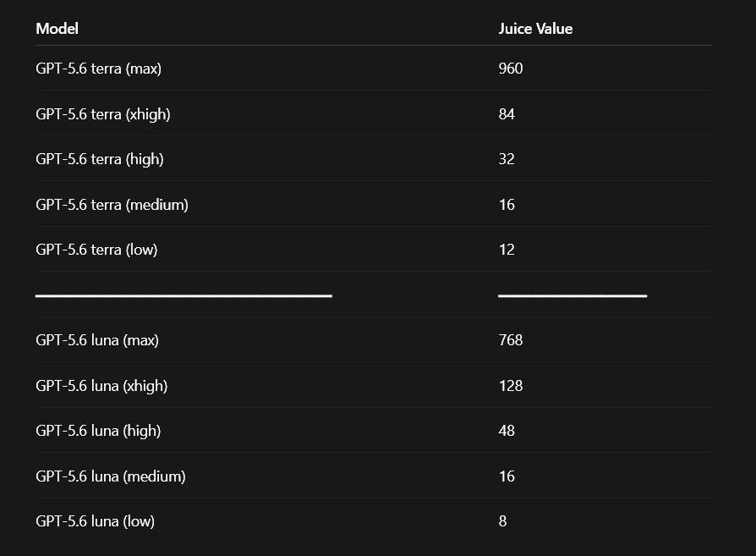Select the GPT-5.6 luna (max) row label
The width and height of the screenshot is (756, 556).
[x=97, y=340]
